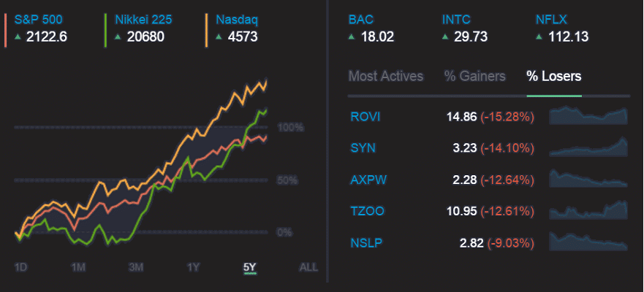Image resolution: width=644 pixels, height=292 pixels.
Task: Open the NFLX ticker quote
Action: (551, 20)
